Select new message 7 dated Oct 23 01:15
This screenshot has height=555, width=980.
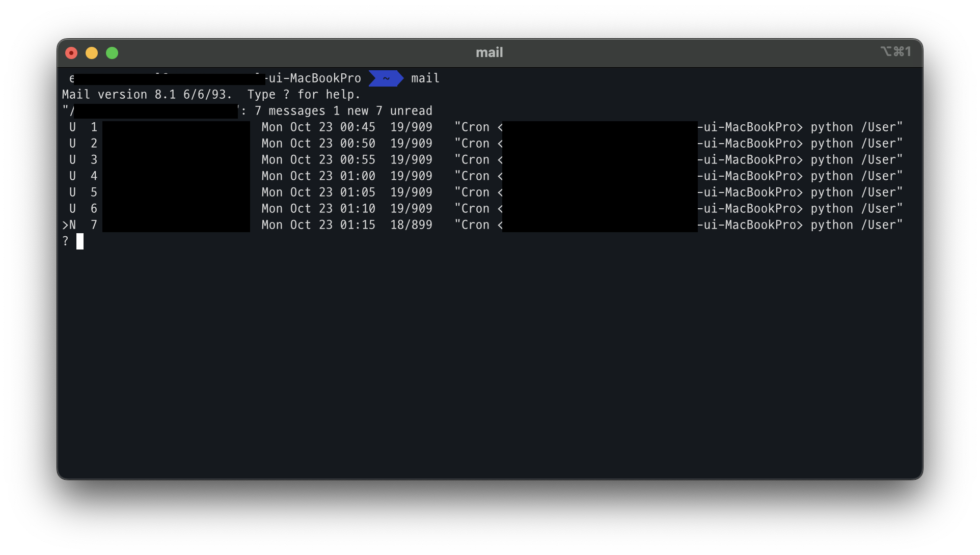click(318, 225)
